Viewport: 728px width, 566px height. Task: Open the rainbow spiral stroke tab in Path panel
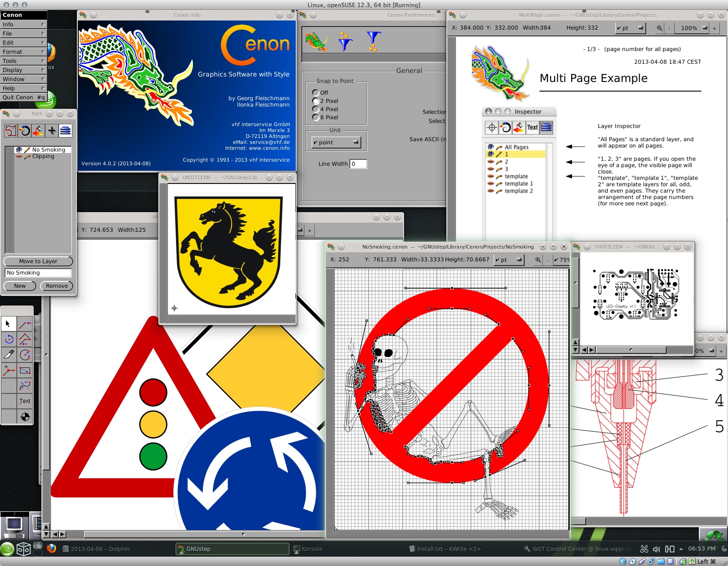click(x=25, y=131)
